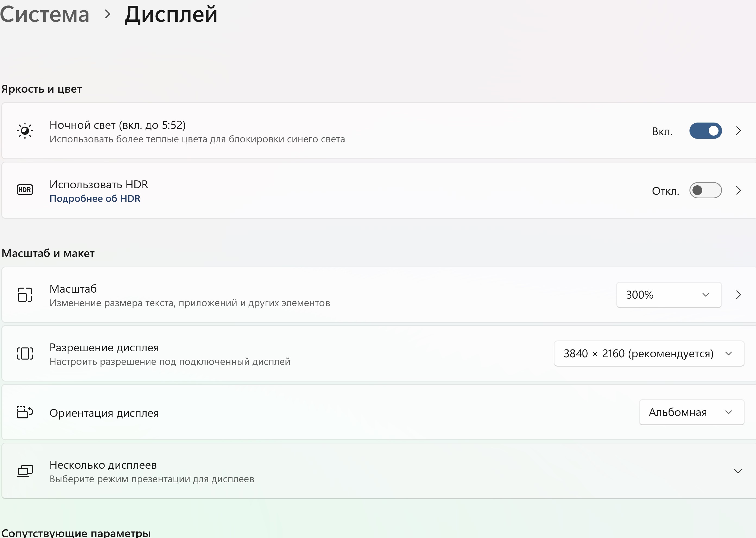The width and height of the screenshot is (756, 538).
Task: Click the Scale (Масштаб) icon
Action: tap(25, 295)
